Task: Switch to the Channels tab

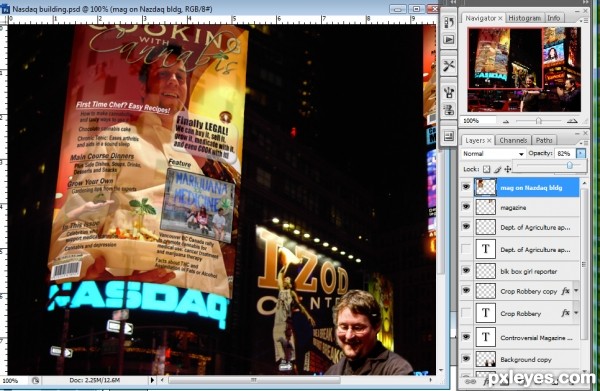Action: 513,140
